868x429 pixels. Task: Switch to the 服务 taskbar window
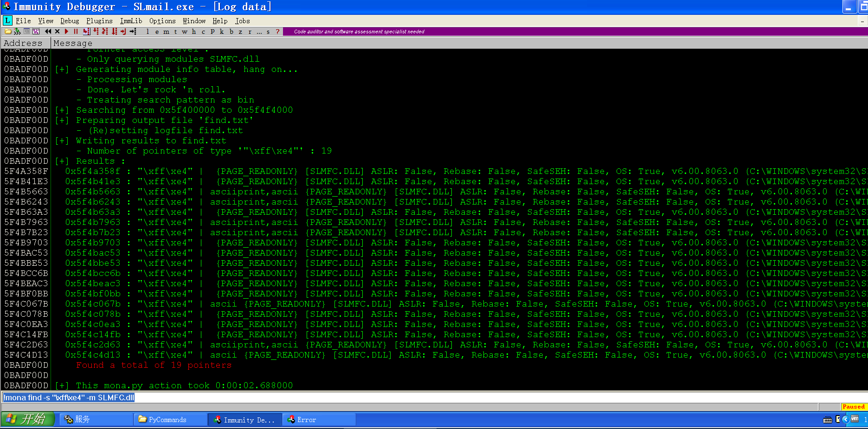point(96,419)
